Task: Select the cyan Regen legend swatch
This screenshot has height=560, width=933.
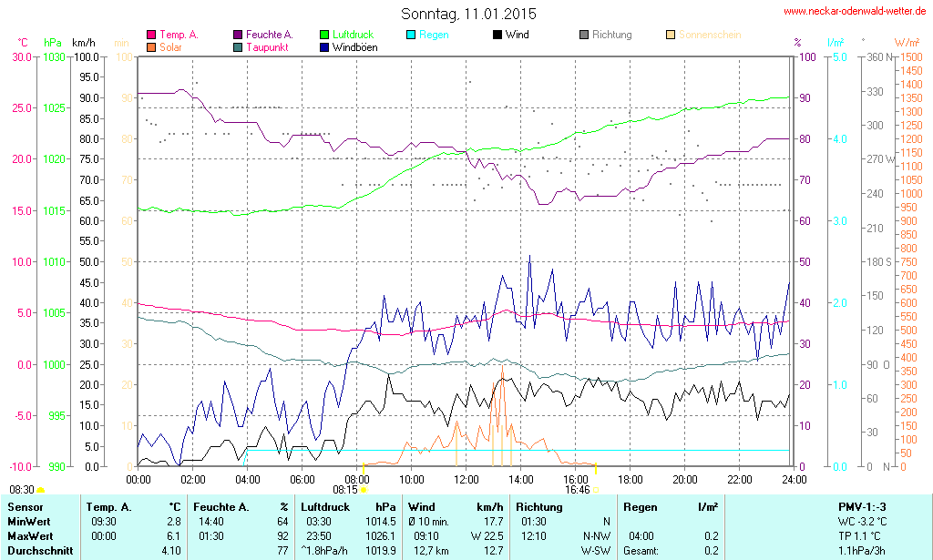Action: 411,35
